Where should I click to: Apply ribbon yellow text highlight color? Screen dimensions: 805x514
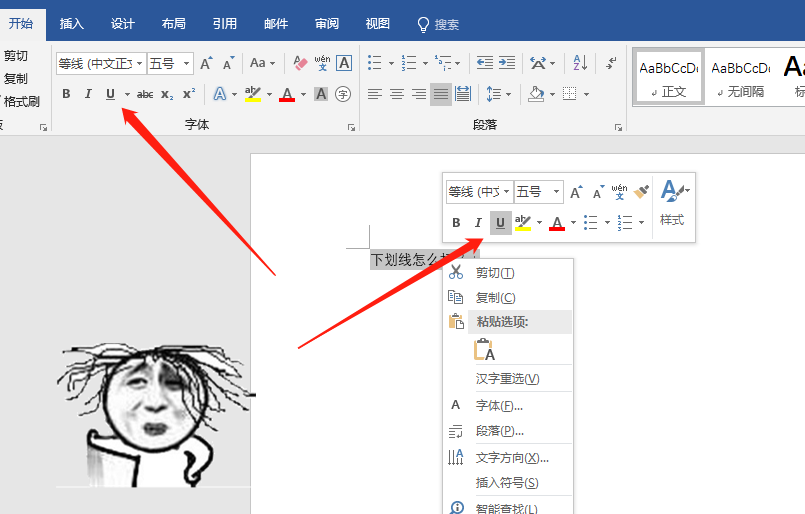point(253,94)
